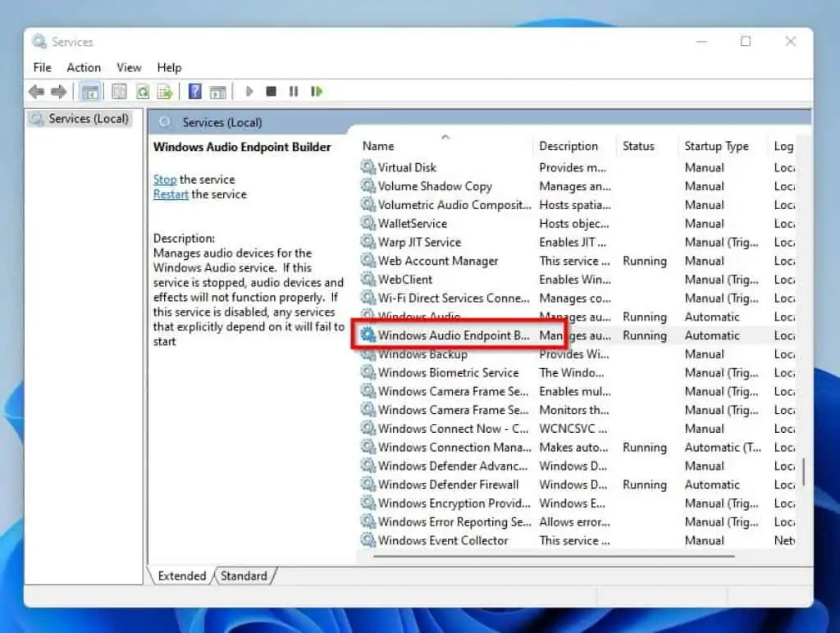Click the Log On As column header
The width and height of the screenshot is (840, 633).
[x=783, y=146]
